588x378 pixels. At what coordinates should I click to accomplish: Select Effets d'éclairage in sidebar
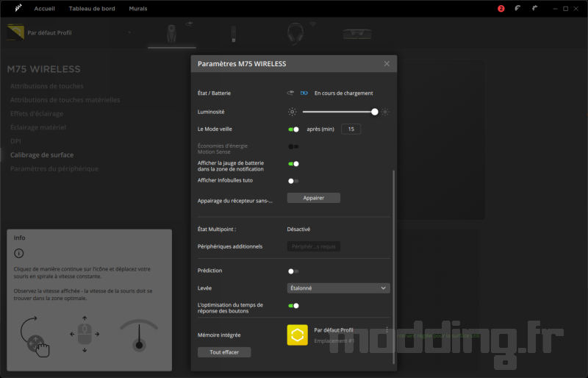click(x=37, y=114)
